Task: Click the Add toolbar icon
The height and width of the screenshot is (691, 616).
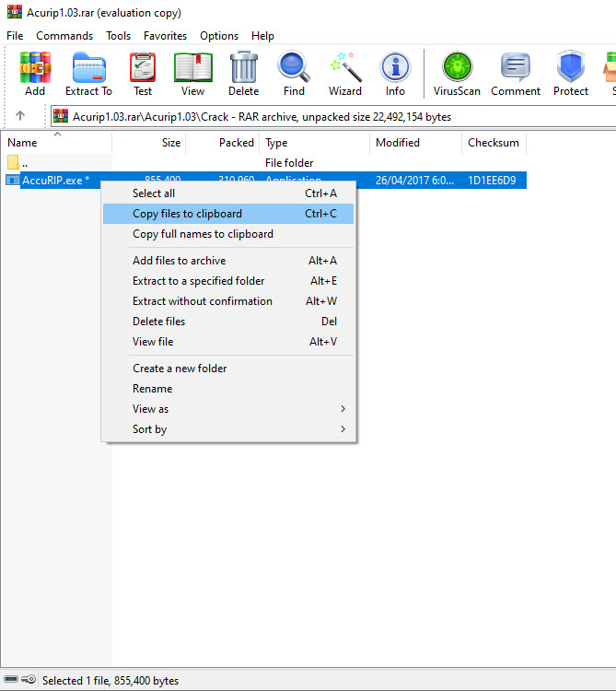Action: coord(35,67)
